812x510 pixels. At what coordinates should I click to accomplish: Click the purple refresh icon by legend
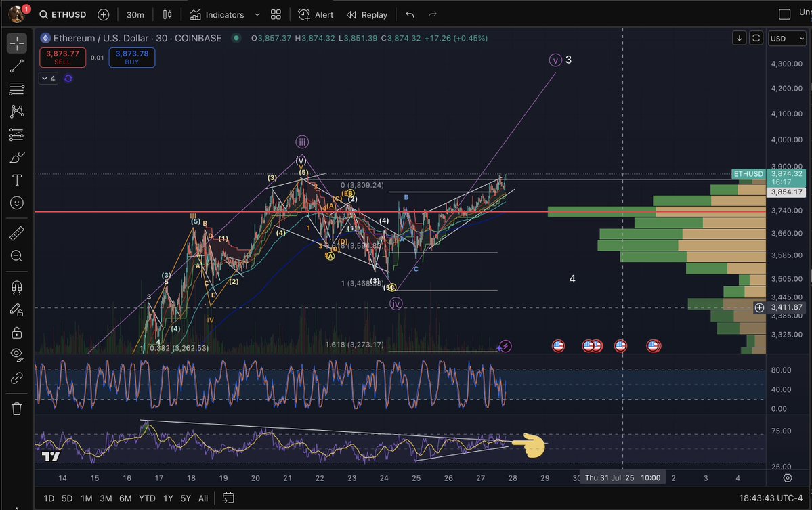(x=68, y=79)
